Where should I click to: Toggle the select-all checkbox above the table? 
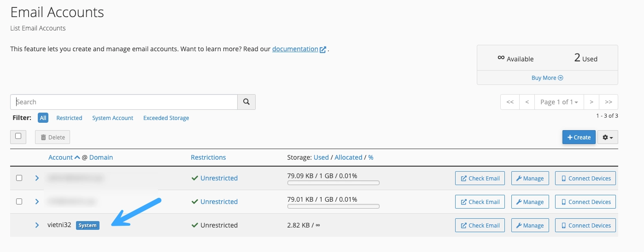(18, 136)
